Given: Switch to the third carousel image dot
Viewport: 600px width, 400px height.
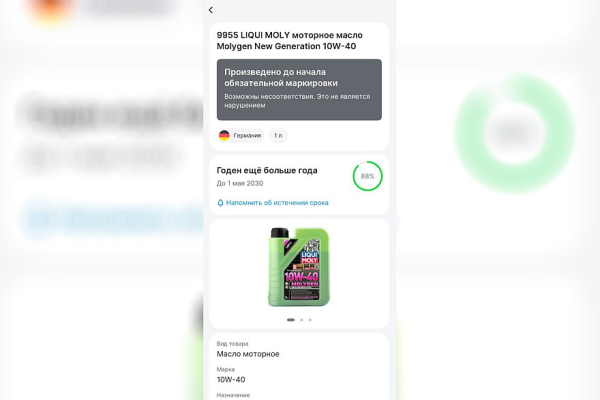Looking at the screenshot, I should click(310, 320).
